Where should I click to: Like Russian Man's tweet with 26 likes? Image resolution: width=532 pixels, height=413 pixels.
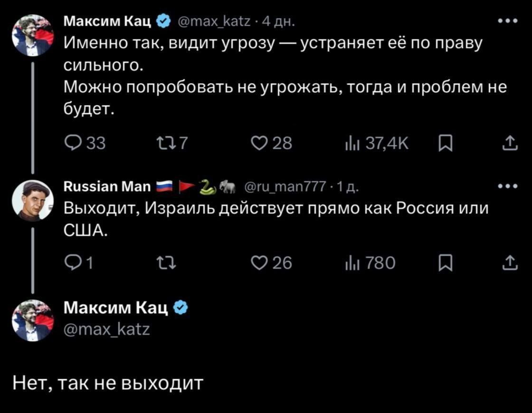point(271,263)
